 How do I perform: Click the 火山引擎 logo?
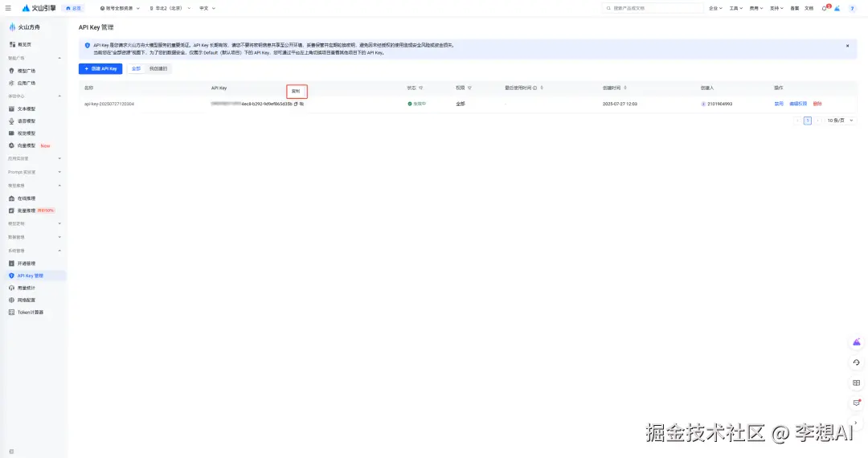(39, 8)
